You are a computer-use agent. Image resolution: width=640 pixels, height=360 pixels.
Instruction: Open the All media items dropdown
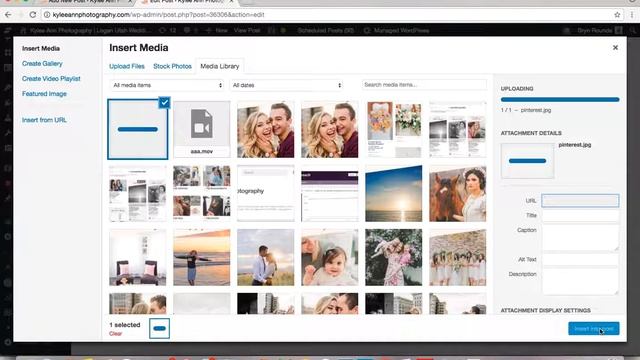click(x=167, y=85)
